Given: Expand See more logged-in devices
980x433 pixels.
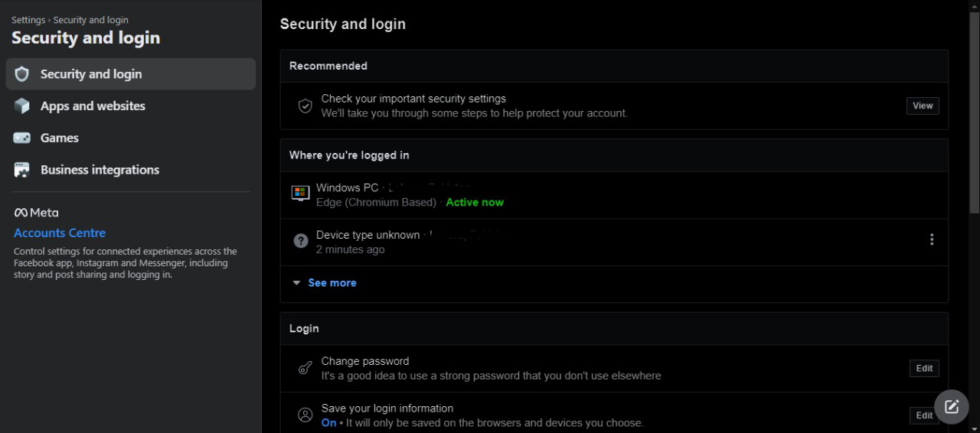Looking at the screenshot, I should click(x=325, y=283).
